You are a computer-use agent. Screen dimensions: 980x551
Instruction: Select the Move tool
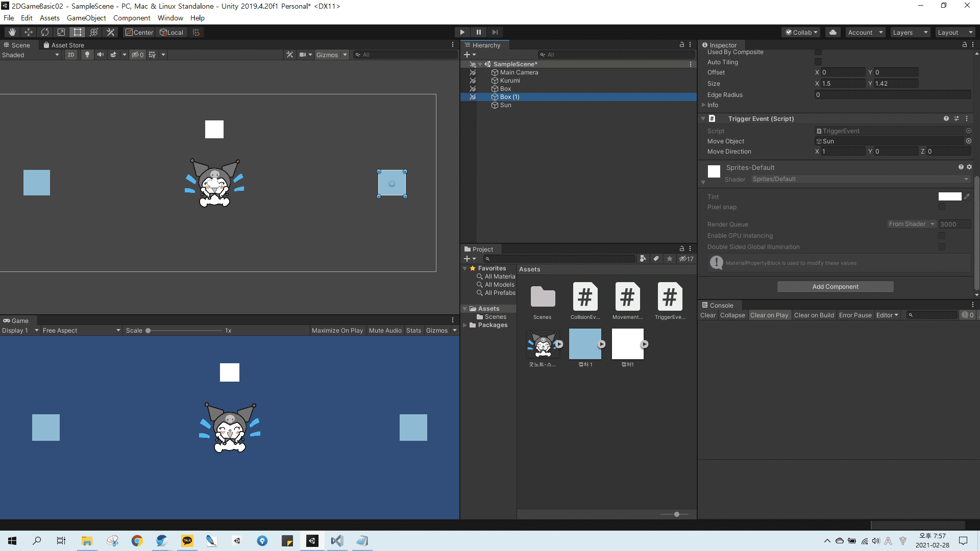coord(29,32)
